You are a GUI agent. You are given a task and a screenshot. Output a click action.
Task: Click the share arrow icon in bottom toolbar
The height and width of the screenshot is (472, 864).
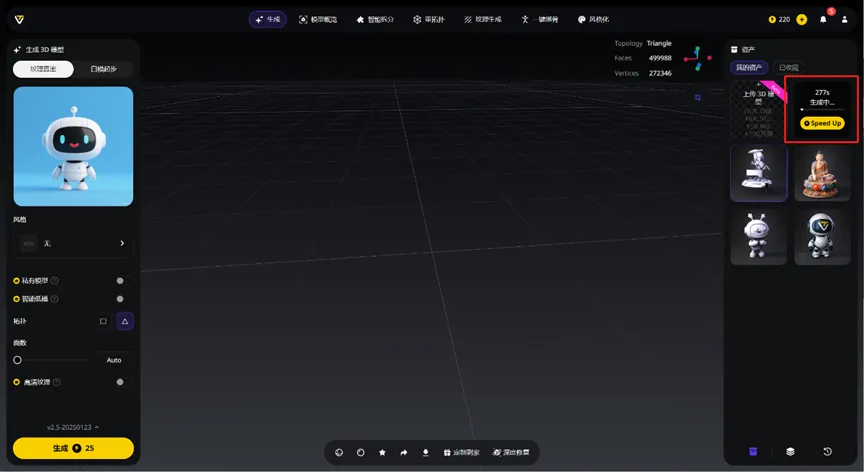pos(404,452)
